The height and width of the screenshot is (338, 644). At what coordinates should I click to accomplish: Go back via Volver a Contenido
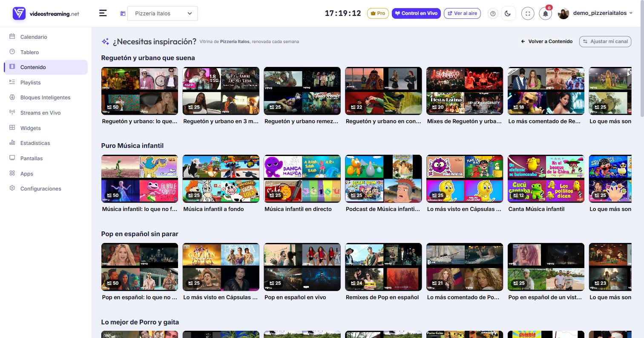pyautogui.click(x=547, y=41)
